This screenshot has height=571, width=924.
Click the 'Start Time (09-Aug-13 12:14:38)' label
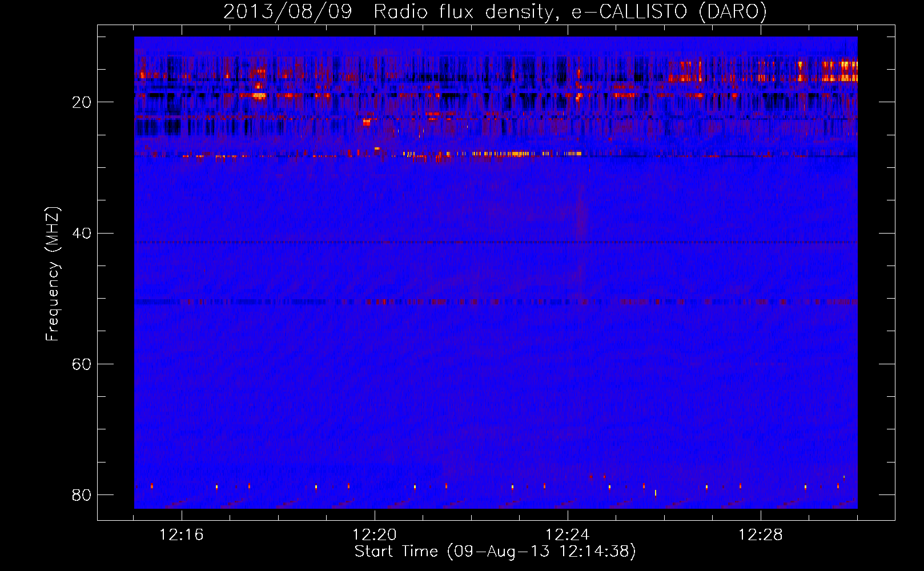coord(495,552)
